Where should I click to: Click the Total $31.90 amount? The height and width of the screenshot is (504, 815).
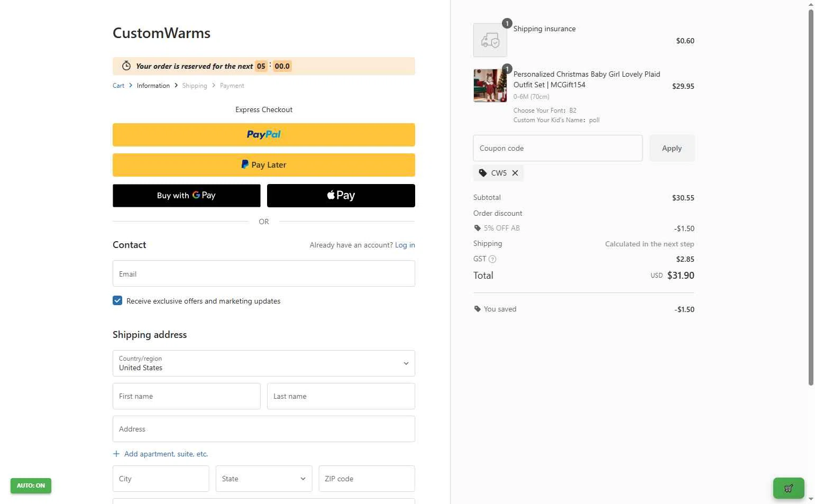coord(681,275)
